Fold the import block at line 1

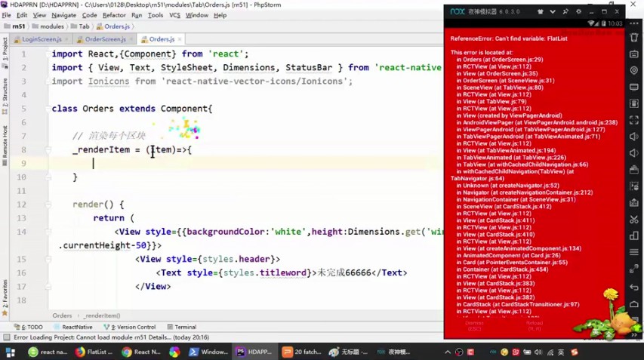pyautogui.click(x=48, y=54)
